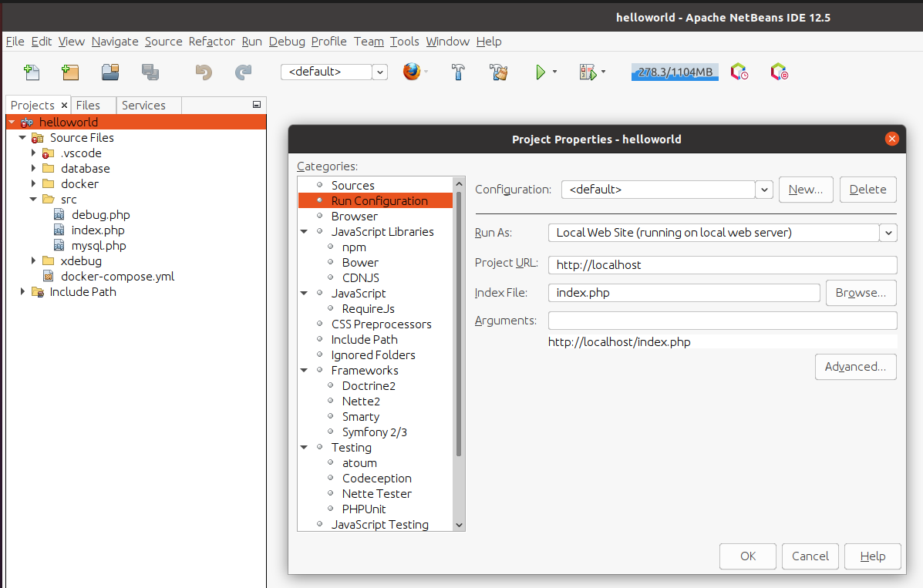
Task: Click the memory usage bar 278.3/1104MB
Action: [x=675, y=72]
